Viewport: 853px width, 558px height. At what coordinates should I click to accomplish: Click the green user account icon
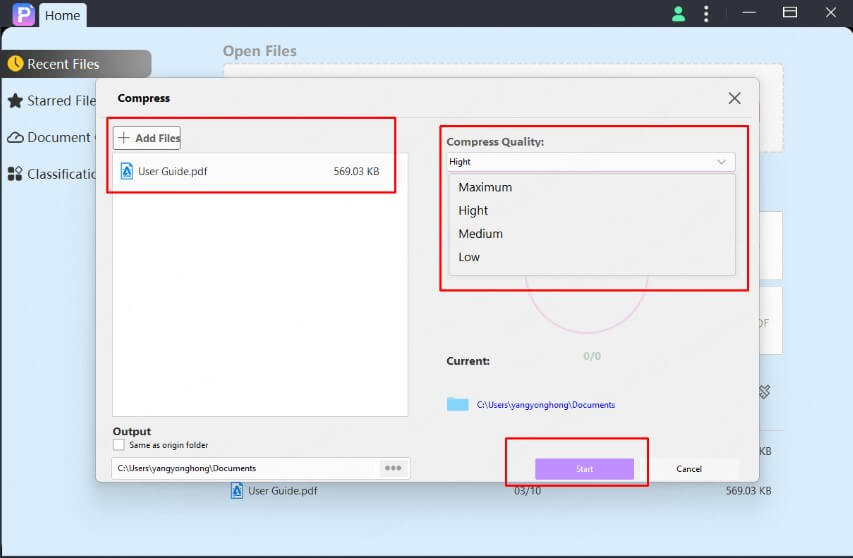[679, 14]
